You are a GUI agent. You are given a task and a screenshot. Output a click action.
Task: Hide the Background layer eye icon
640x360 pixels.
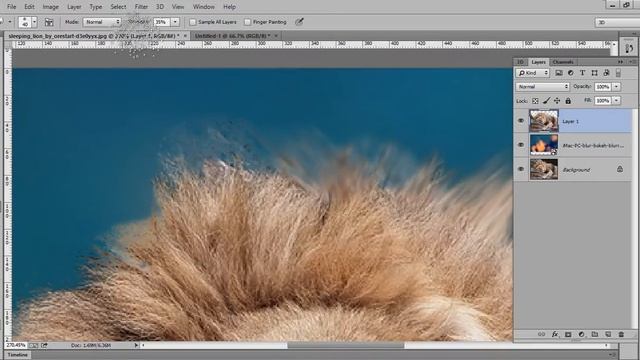(x=521, y=169)
